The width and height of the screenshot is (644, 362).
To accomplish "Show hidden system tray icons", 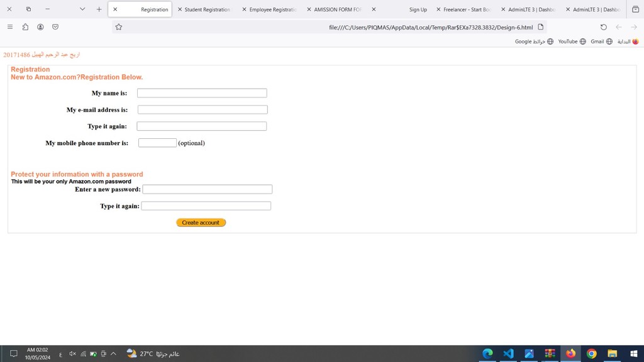I will 113,353.
